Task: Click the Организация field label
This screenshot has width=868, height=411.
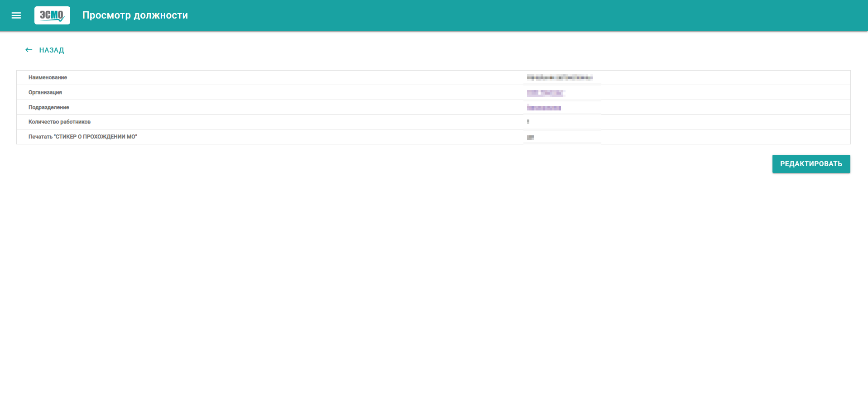Action: click(x=45, y=92)
